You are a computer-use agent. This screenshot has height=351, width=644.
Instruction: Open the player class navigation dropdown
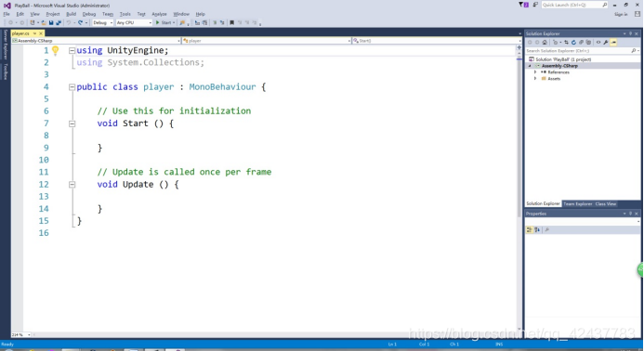coord(266,41)
